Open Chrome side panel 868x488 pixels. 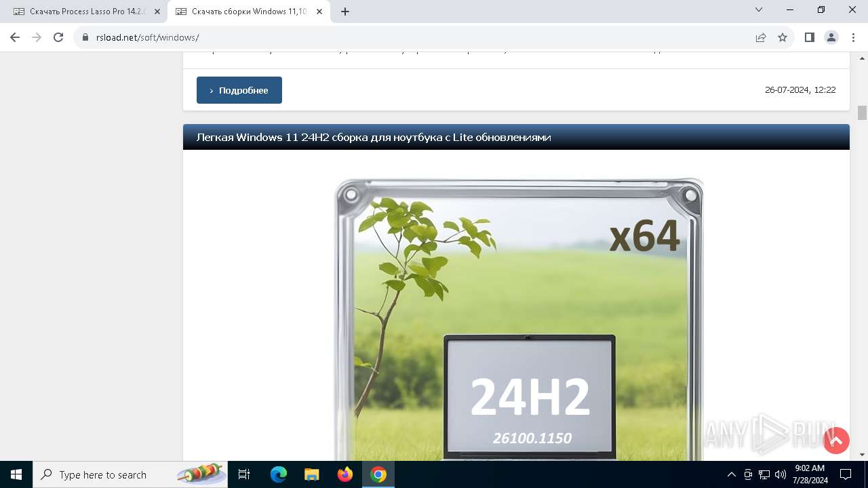810,37
